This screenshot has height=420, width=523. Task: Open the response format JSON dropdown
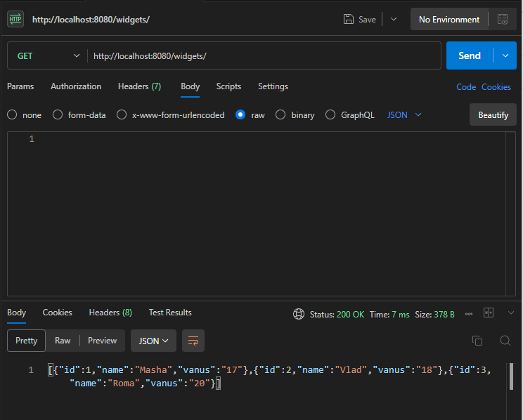coord(153,341)
